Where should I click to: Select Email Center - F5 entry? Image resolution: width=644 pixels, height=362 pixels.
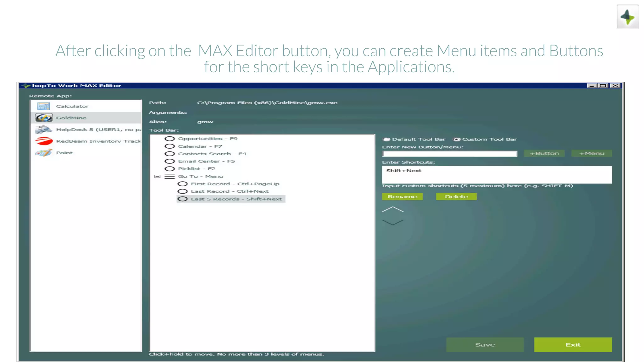coord(206,161)
